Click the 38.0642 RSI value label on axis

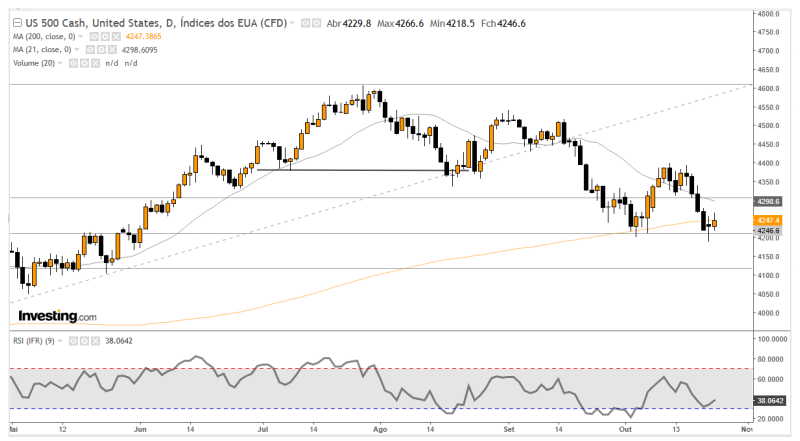(x=771, y=400)
